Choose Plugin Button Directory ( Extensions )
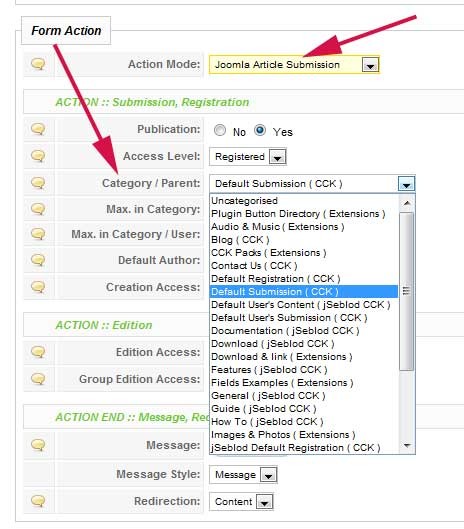The width and height of the screenshot is (464, 529). tap(304, 214)
